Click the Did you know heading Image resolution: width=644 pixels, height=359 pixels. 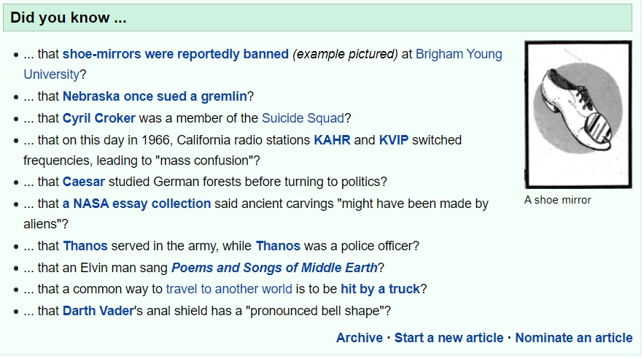[69, 18]
